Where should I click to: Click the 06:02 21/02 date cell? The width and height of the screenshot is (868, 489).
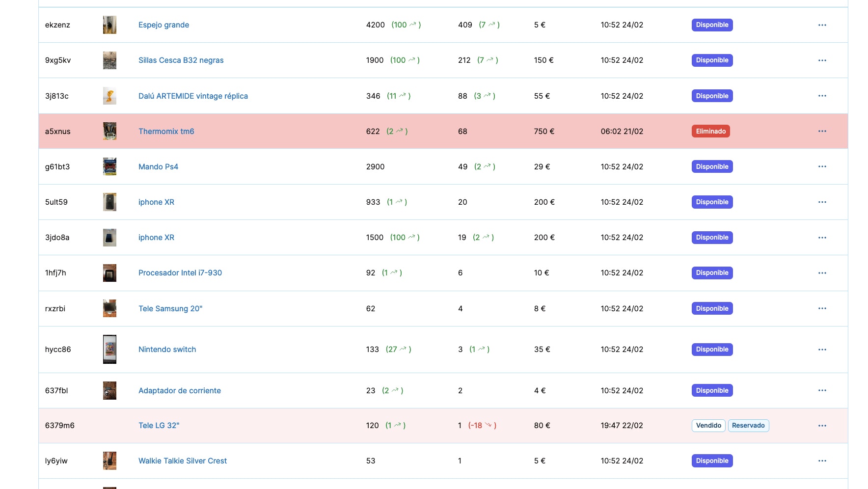coord(622,131)
